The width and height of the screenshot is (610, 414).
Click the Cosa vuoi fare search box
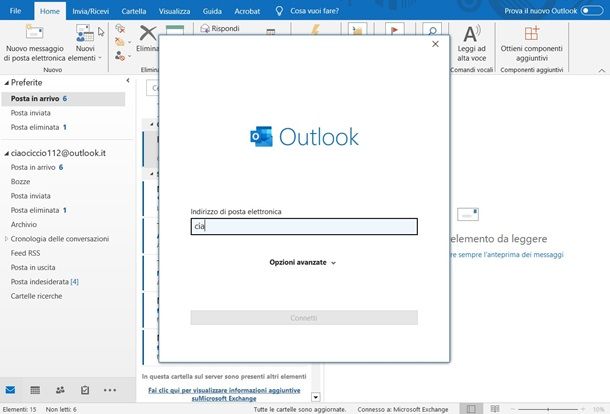314,11
